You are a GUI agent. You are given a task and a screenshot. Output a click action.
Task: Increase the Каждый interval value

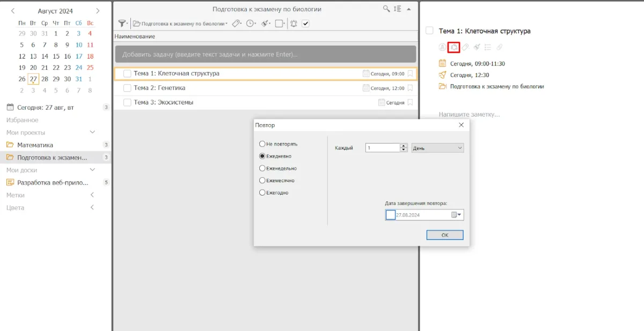coord(404,146)
